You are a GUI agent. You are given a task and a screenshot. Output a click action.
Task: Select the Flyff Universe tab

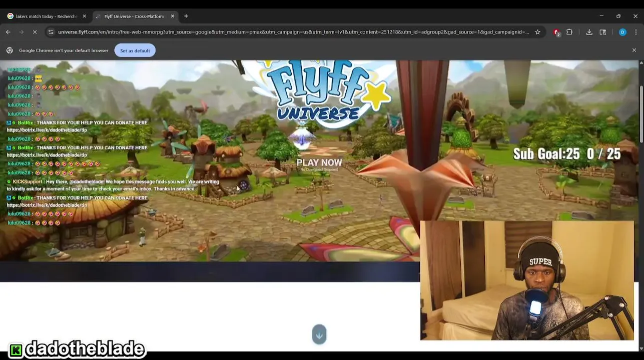134,16
